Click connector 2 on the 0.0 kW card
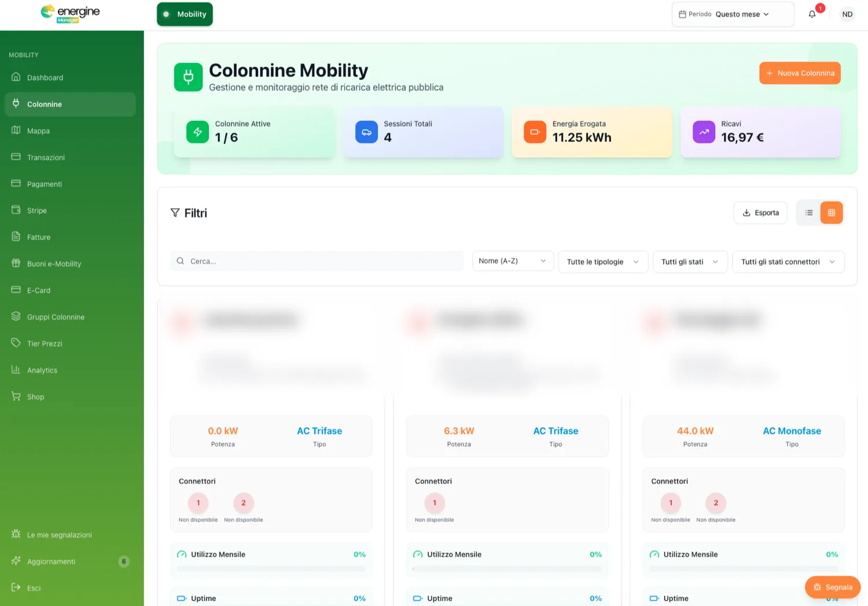 click(x=244, y=503)
